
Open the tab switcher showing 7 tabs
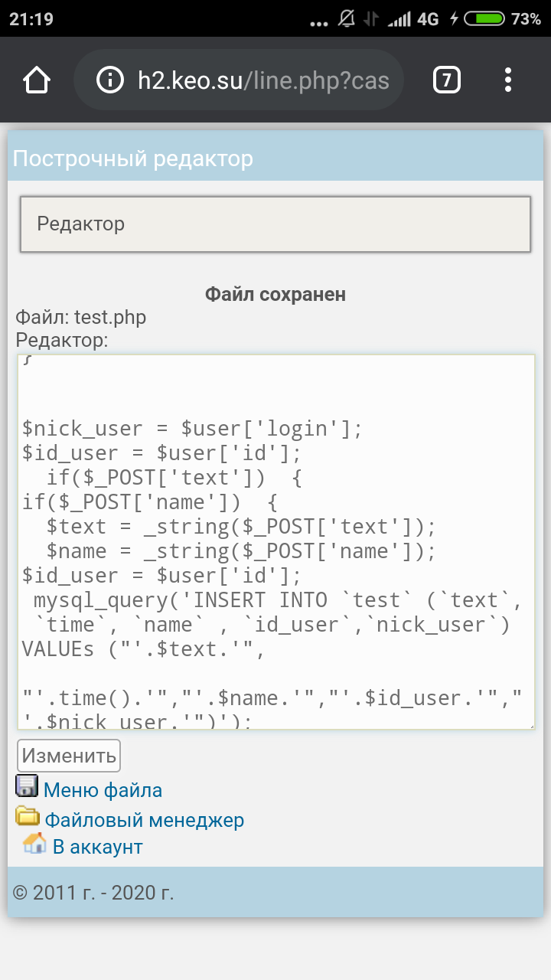click(x=447, y=80)
